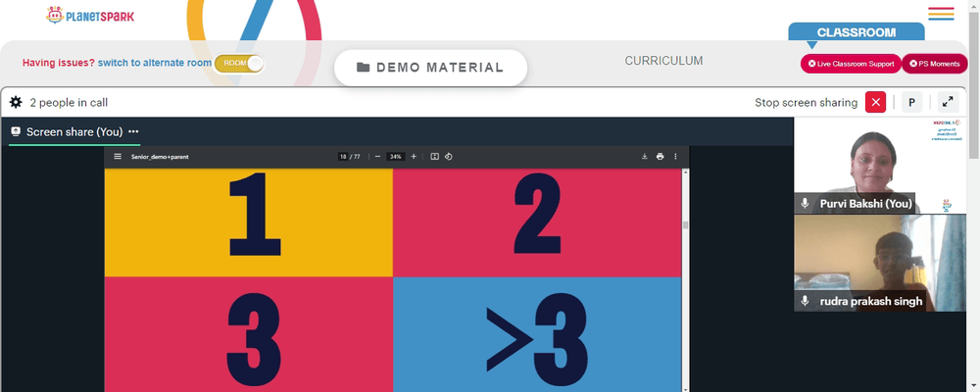Click the P participants button
Viewport: 980px width, 392px height.
(911, 103)
